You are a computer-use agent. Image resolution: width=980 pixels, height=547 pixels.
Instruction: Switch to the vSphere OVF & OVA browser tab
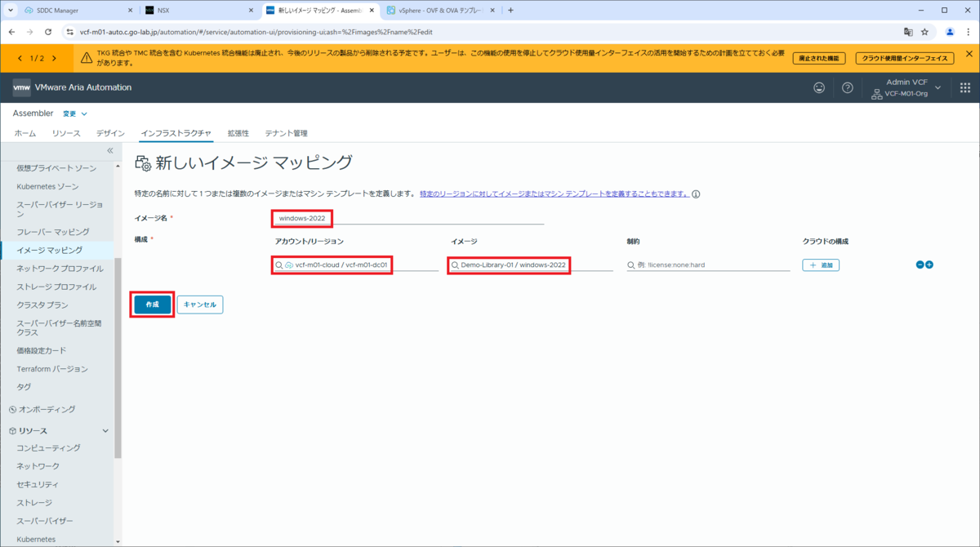tap(441, 11)
